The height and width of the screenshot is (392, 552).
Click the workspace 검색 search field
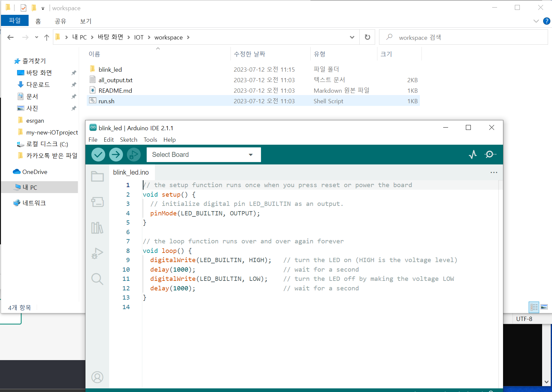coord(464,37)
